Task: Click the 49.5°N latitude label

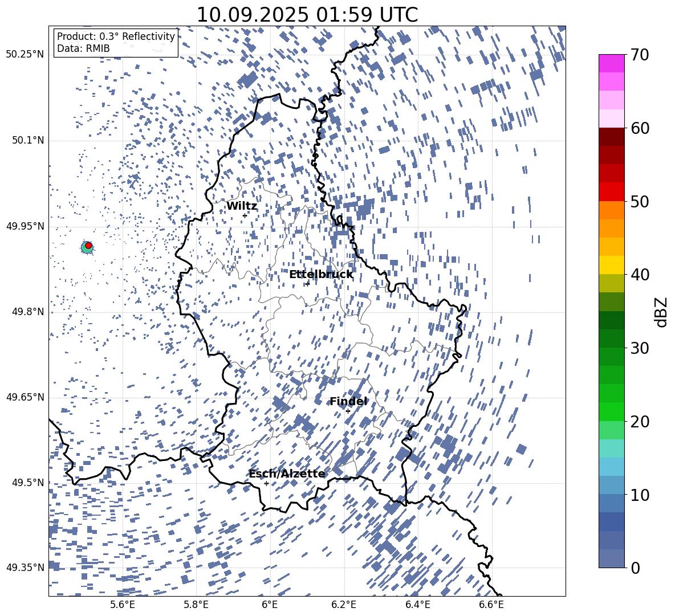Action: click(28, 482)
